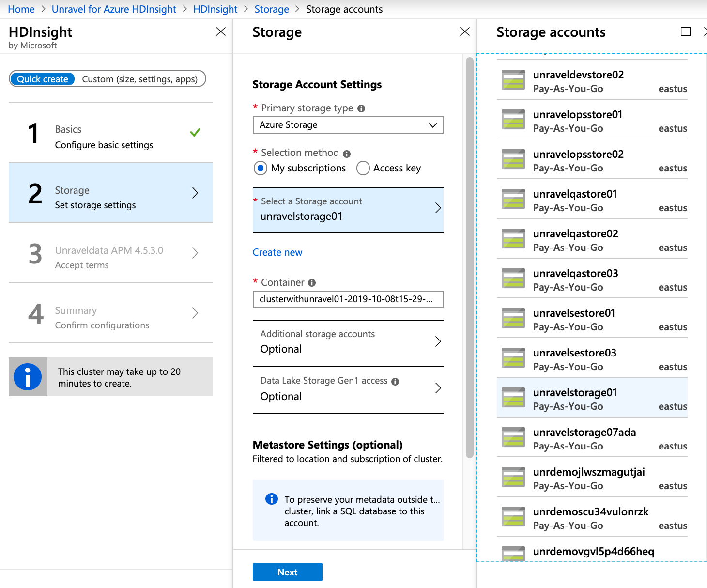The height and width of the screenshot is (588, 707).
Task: Select unraveldevstore02 account name
Action: point(578,75)
